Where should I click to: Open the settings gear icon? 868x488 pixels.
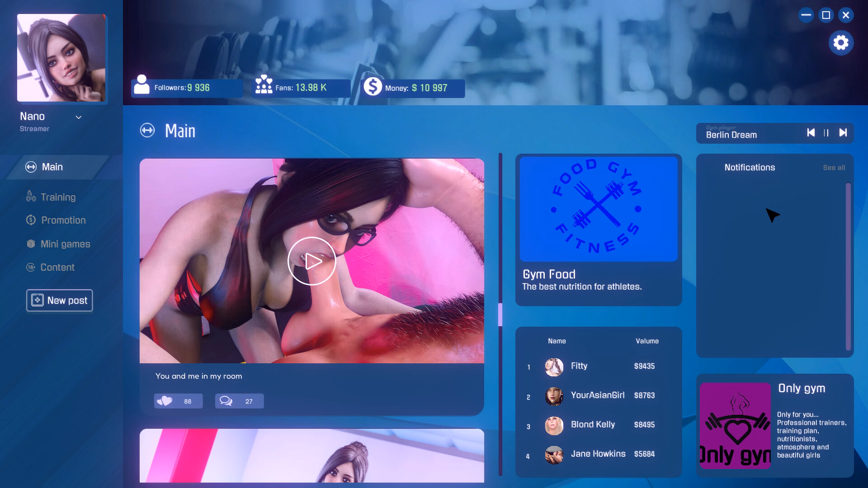point(841,43)
